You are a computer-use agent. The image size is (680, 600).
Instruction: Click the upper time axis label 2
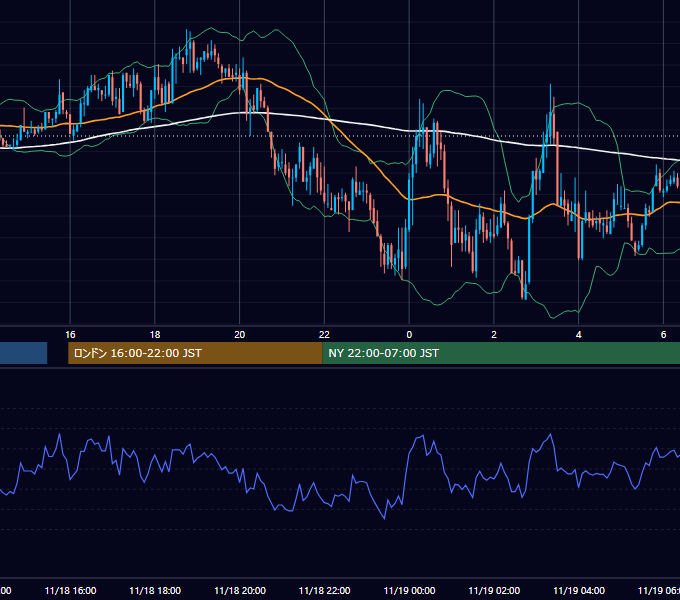[x=494, y=335]
